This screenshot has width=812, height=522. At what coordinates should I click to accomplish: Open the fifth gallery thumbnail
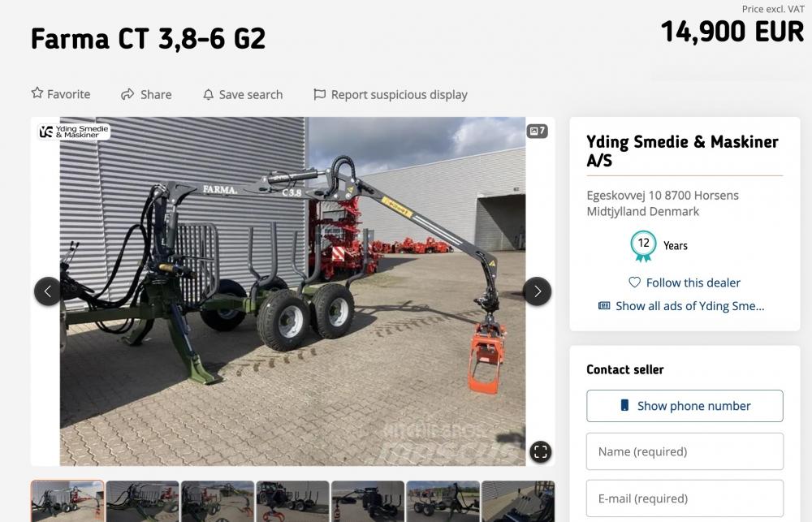click(368, 501)
